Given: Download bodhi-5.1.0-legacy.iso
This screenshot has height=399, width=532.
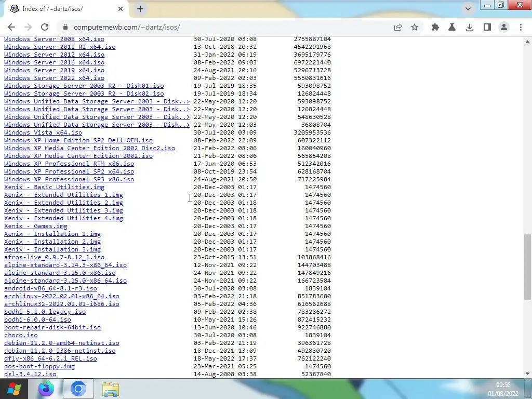Looking at the screenshot, I should tap(45, 312).
